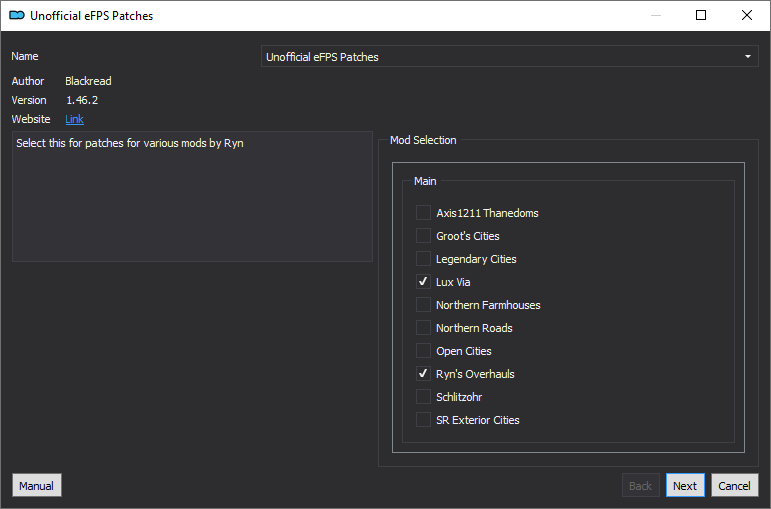Tick the Legendary Cities checkbox
The width and height of the screenshot is (771, 509).
(424, 259)
